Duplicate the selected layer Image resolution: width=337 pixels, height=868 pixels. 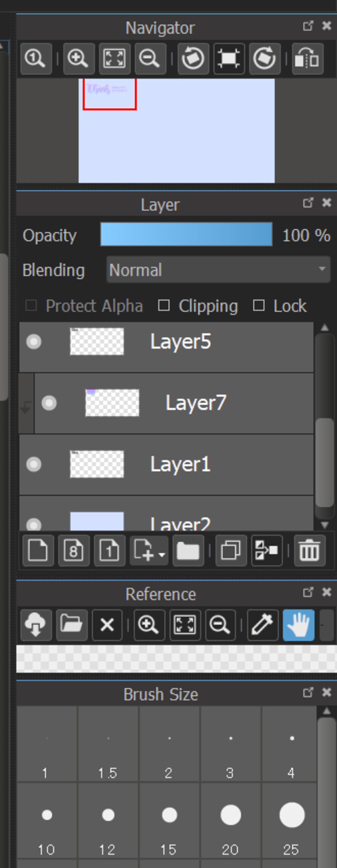[x=231, y=551]
